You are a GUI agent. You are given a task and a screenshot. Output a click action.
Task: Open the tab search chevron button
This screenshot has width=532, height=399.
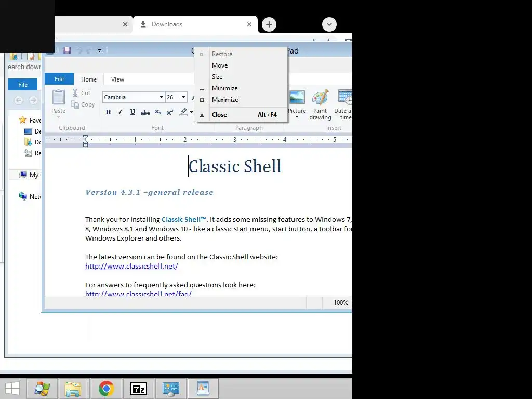coord(329,24)
